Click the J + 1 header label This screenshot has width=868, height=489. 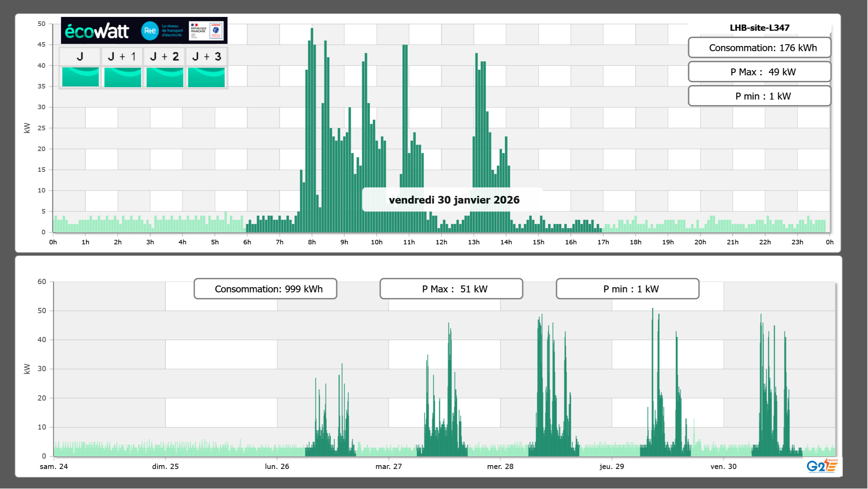[122, 56]
